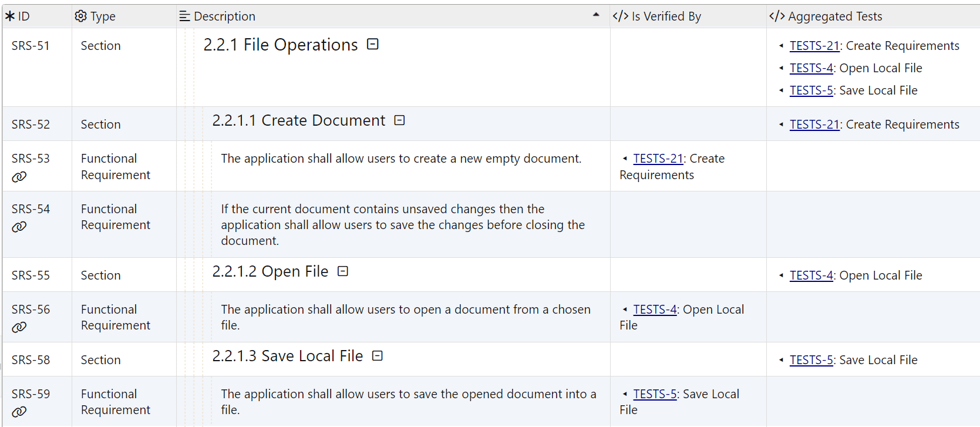Click '2.2.1.1 Create Document' heading text

tap(299, 120)
